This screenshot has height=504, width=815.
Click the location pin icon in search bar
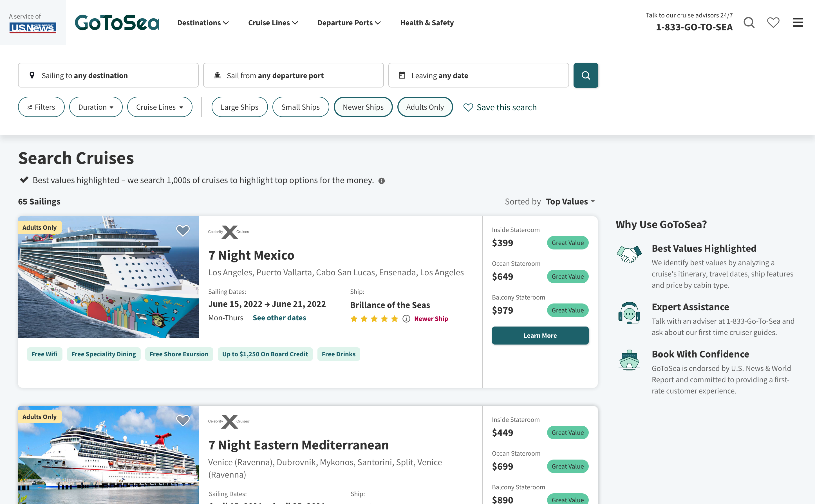pos(32,75)
